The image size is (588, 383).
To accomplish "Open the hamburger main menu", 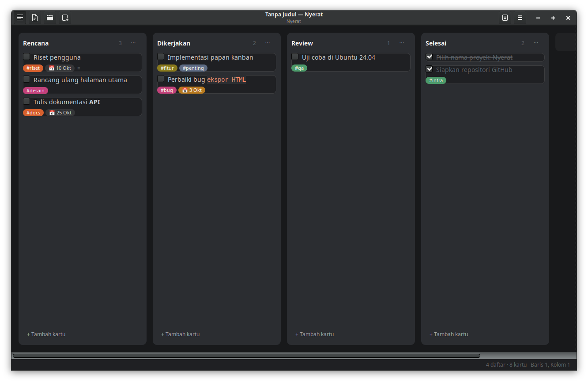I will coord(520,18).
